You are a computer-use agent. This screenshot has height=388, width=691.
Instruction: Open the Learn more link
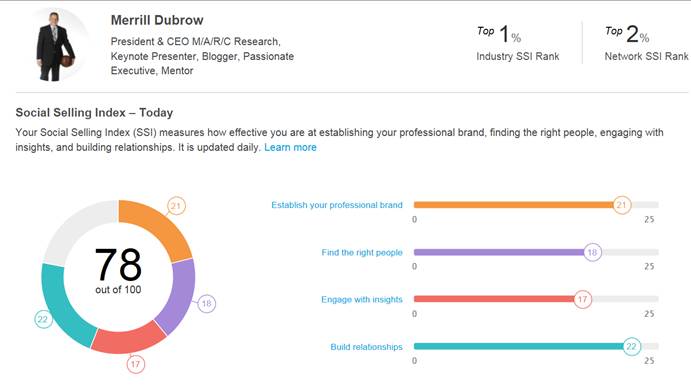pos(290,147)
